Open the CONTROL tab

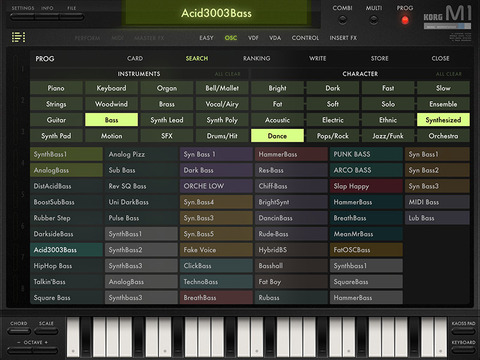[x=305, y=38]
